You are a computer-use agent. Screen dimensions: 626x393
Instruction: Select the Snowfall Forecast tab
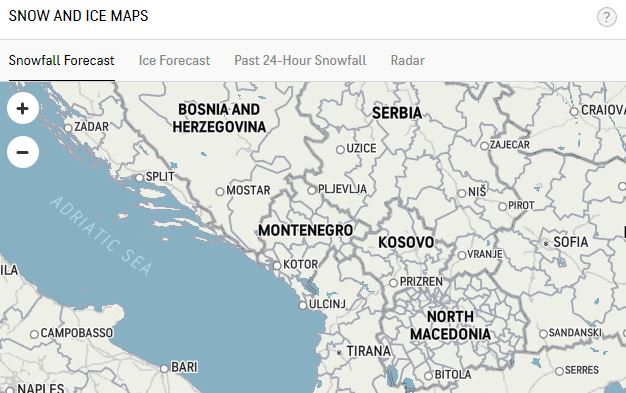tap(61, 60)
